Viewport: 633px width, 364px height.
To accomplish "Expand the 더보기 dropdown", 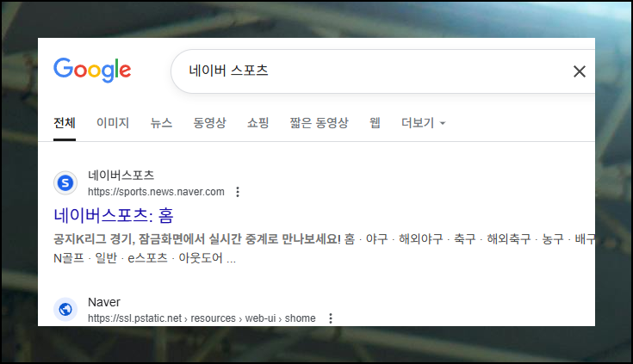I will 423,123.
